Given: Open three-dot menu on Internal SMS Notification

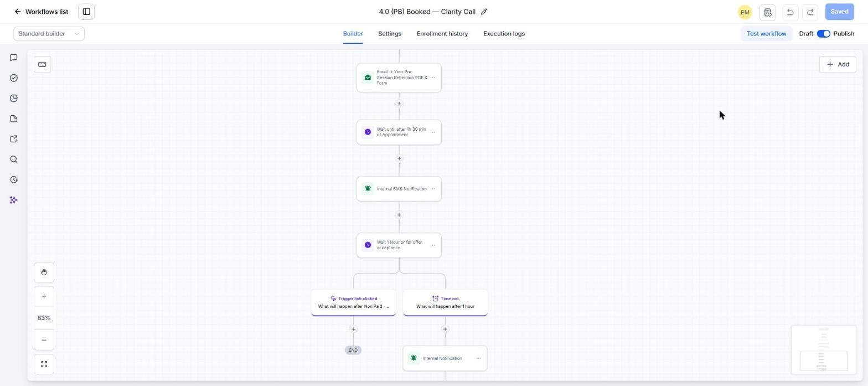Looking at the screenshot, I should point(433,189).
